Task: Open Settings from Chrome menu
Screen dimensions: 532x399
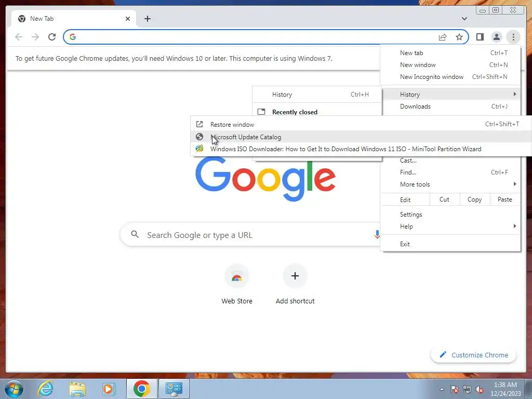Action: [450, 215]
